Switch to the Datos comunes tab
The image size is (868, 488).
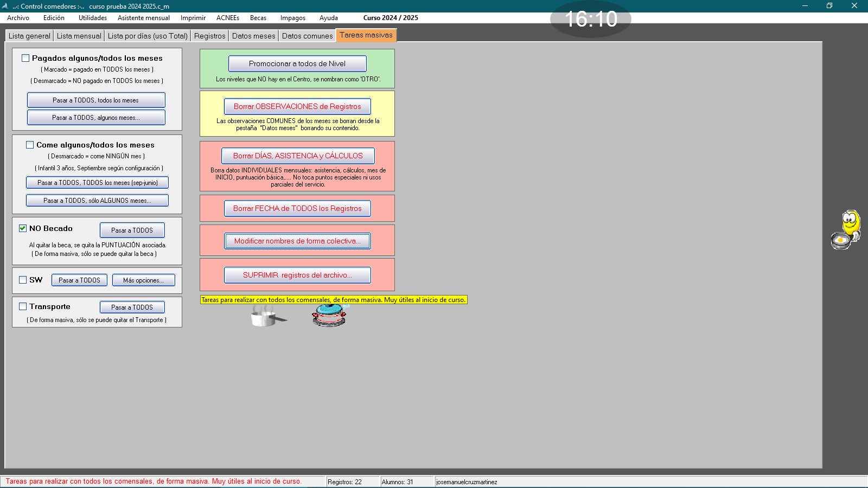coord(308,36)
